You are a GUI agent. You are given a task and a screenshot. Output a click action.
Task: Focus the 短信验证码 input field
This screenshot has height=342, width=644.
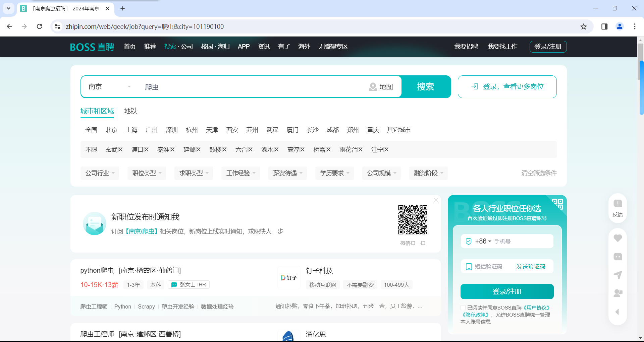[x=493, y=267]
